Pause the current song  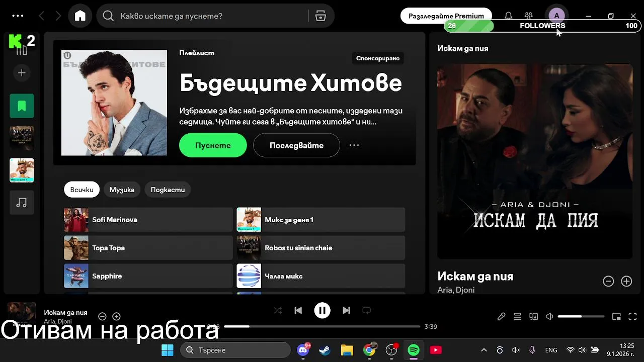pyautogui.click(x=322, y=311)
